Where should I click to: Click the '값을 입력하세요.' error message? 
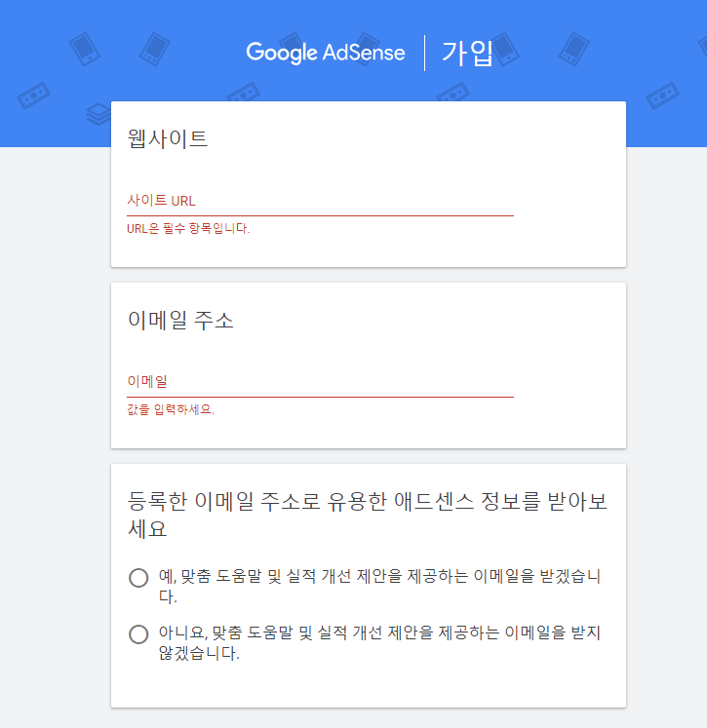171,409
